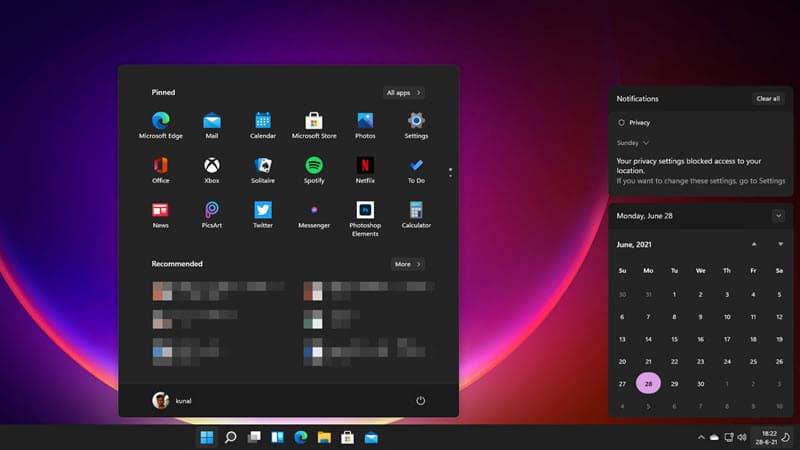Open Task View from the taskbar
Screen dimensions: 800x450
[x=254, y=437]
